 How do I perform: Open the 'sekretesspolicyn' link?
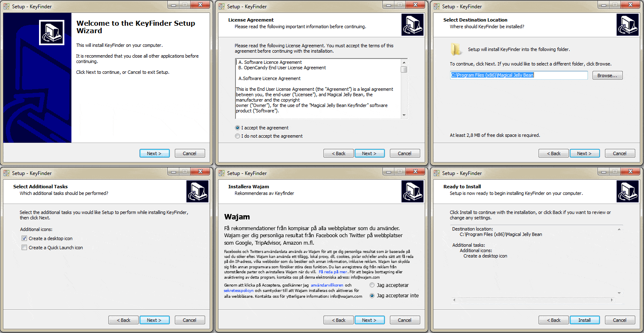pyautogui.click(x=239, y=291)
